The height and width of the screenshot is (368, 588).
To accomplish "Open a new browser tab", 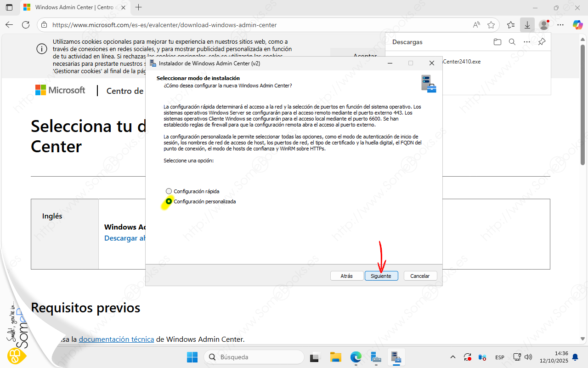I will 139,7.
